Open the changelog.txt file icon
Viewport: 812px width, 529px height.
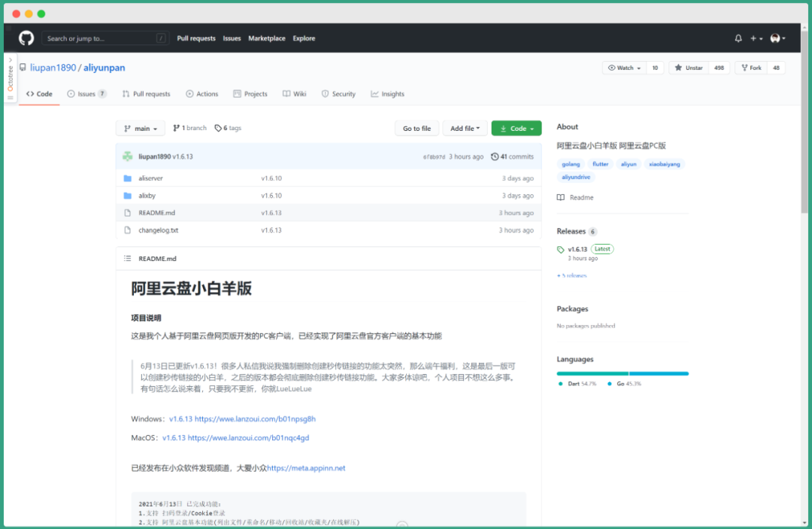click(127, 230)
